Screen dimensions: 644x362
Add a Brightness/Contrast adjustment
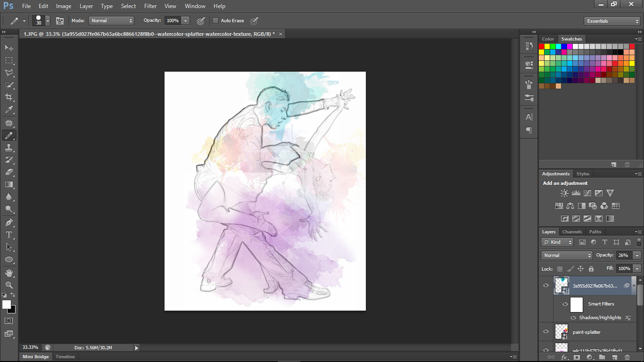click(x=564, y=193)
